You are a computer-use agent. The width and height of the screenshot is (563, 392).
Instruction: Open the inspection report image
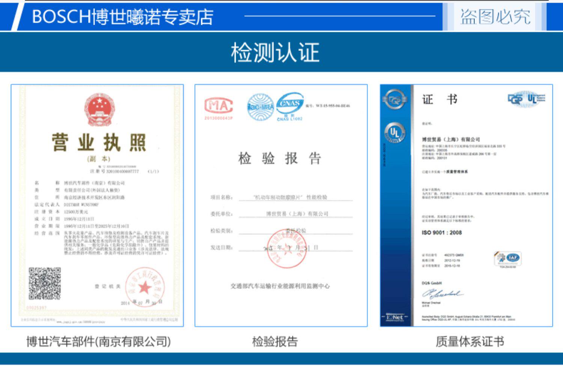pyautogui.click(x=281, y=205)
